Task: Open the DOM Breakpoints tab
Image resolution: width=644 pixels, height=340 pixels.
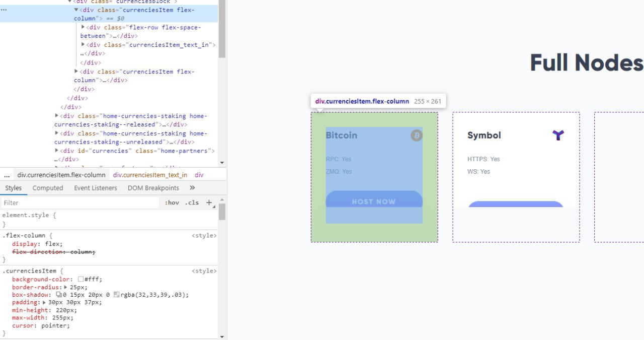Action: (153, 188)
